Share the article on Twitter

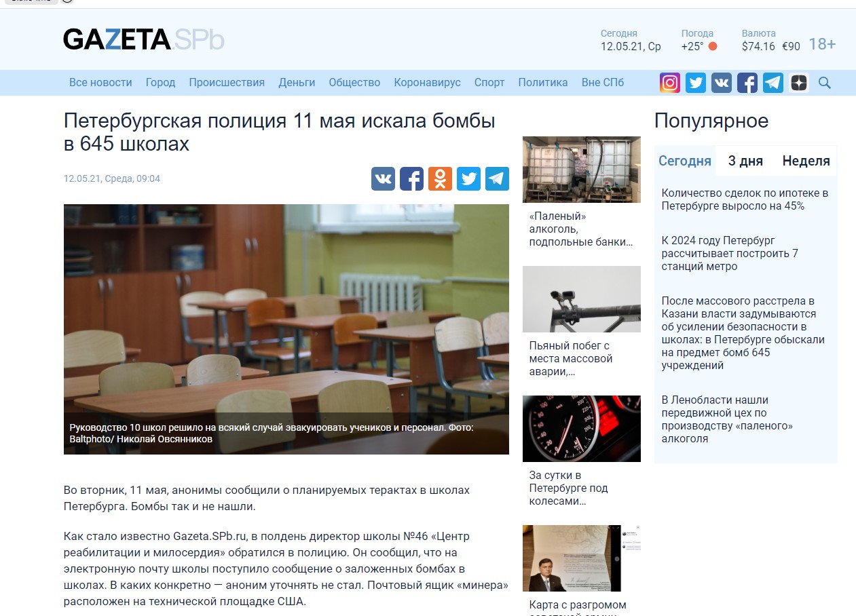point(468,178)
